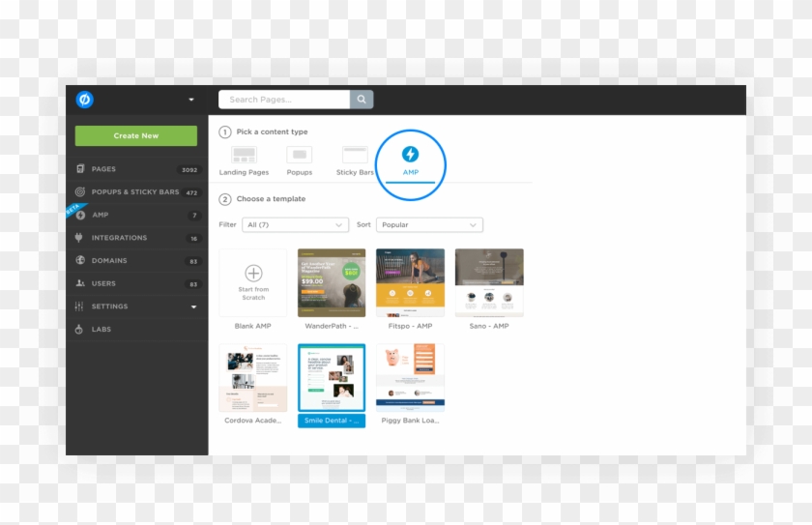Click the 472 count badge
The width and height of the screenshot is (812, 525).
[x=191, y=192]
